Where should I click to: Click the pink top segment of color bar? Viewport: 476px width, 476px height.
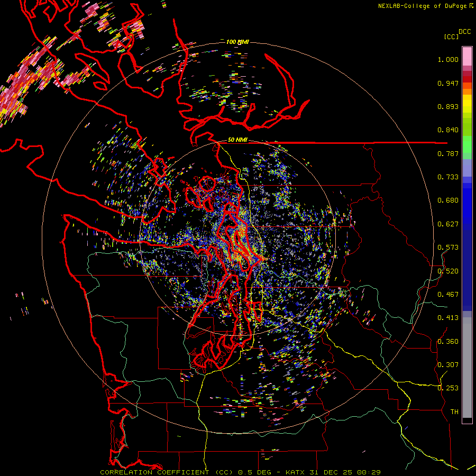pos(467,56)
